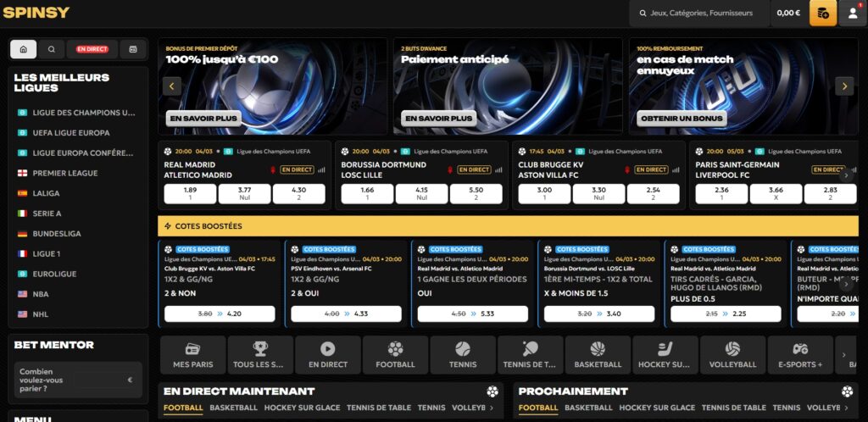Screen dimensions: 868x422
Task: Click the orange deposit coins icon
Action: pyautogui.click(x=822, y=13)
